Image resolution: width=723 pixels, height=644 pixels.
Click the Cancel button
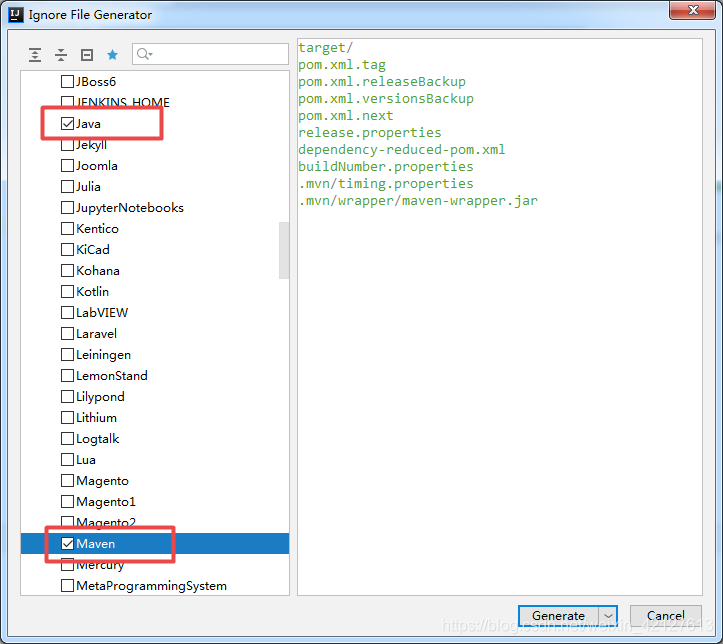pos(665,615)
